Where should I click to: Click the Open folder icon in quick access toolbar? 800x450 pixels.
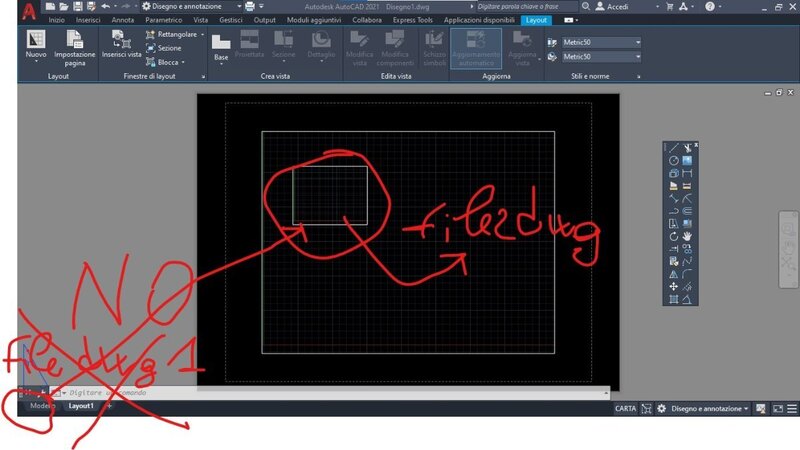64,7
